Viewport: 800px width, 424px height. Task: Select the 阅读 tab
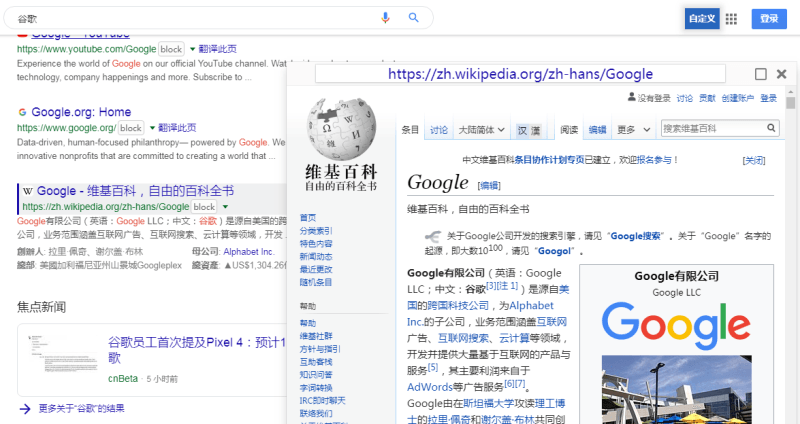tap(569, 130)
